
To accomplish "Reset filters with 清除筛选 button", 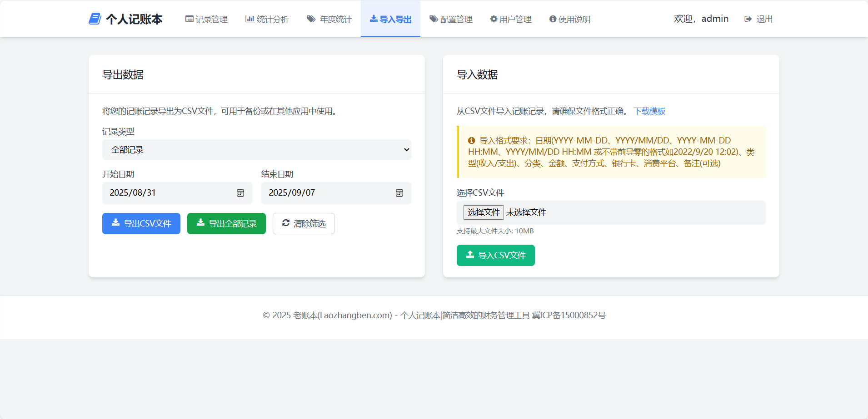I will pyautogui.click(x=304, y=224).
